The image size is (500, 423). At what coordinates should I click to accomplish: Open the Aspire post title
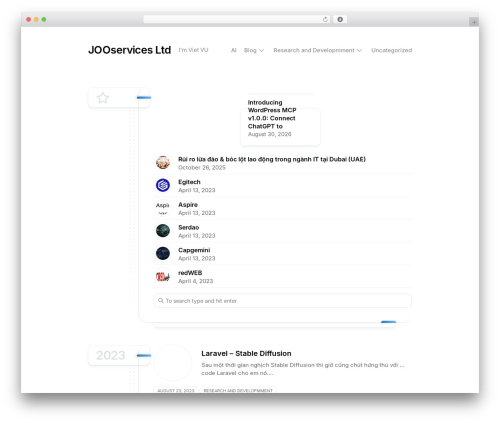click(x=188, y=205)
